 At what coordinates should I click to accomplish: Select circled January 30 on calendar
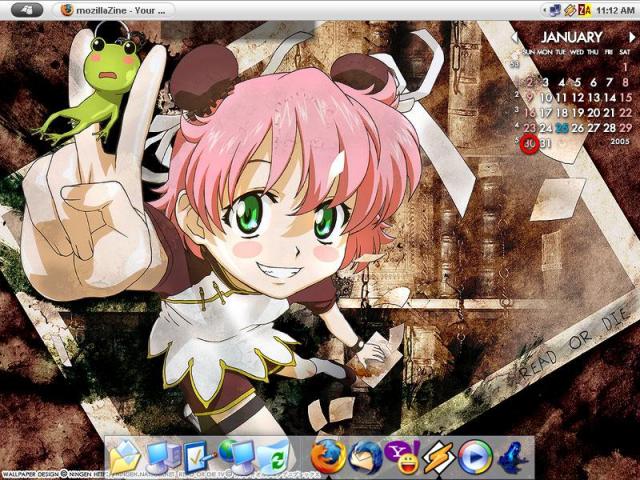coord(530,143)
